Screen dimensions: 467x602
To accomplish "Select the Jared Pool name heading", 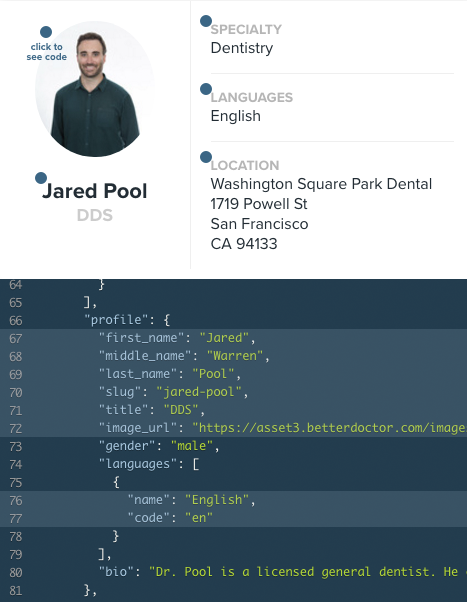I will (x=94, y=191).
